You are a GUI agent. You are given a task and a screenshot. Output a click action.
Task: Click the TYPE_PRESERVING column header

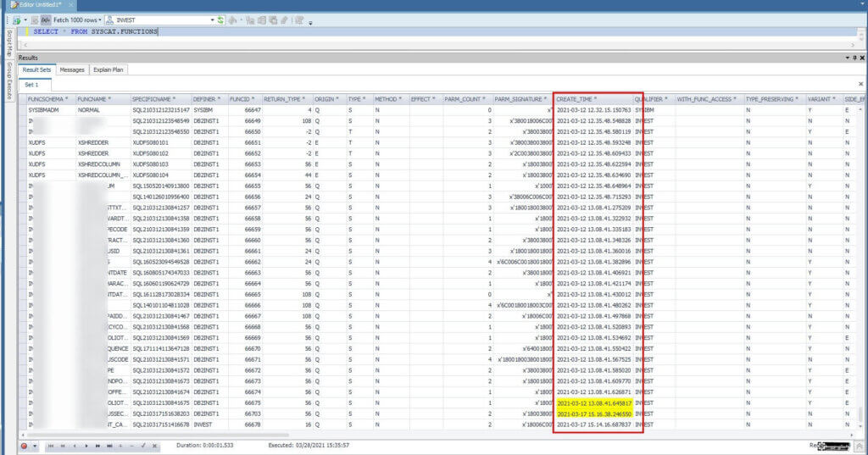[775, 99]
